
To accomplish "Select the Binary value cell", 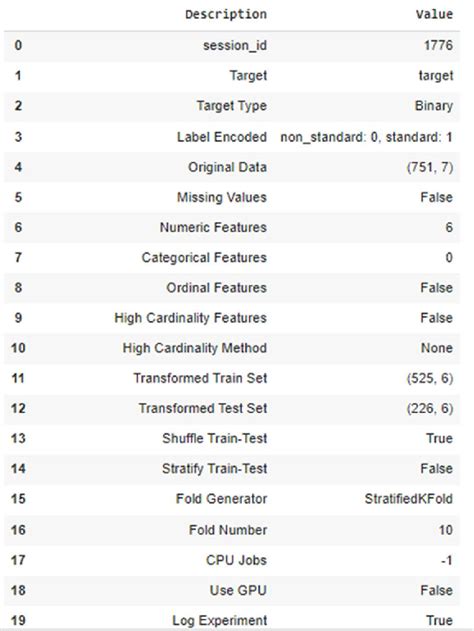I will pos(434,106).
